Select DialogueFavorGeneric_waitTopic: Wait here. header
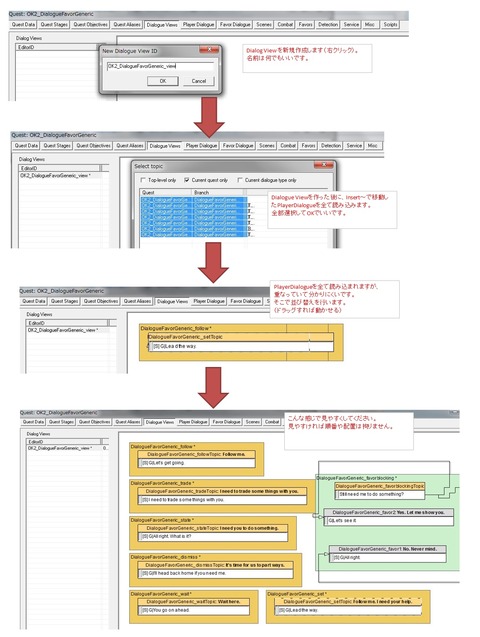 194,602
